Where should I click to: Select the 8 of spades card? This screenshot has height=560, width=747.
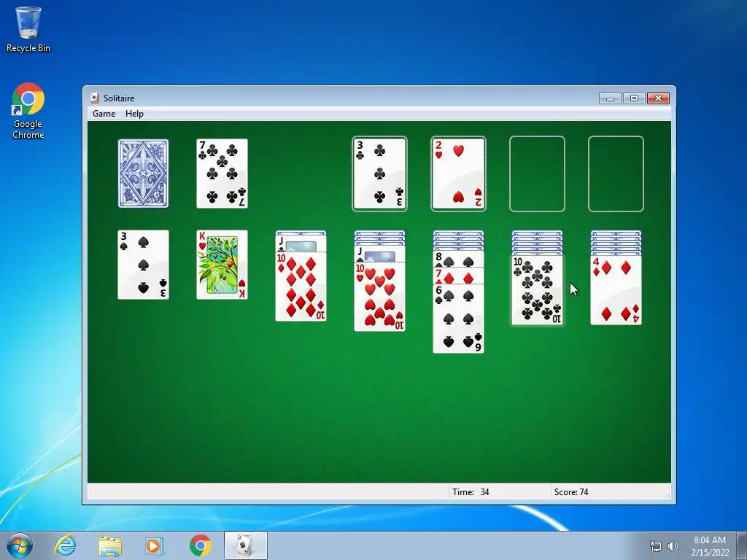click(458, 260)
